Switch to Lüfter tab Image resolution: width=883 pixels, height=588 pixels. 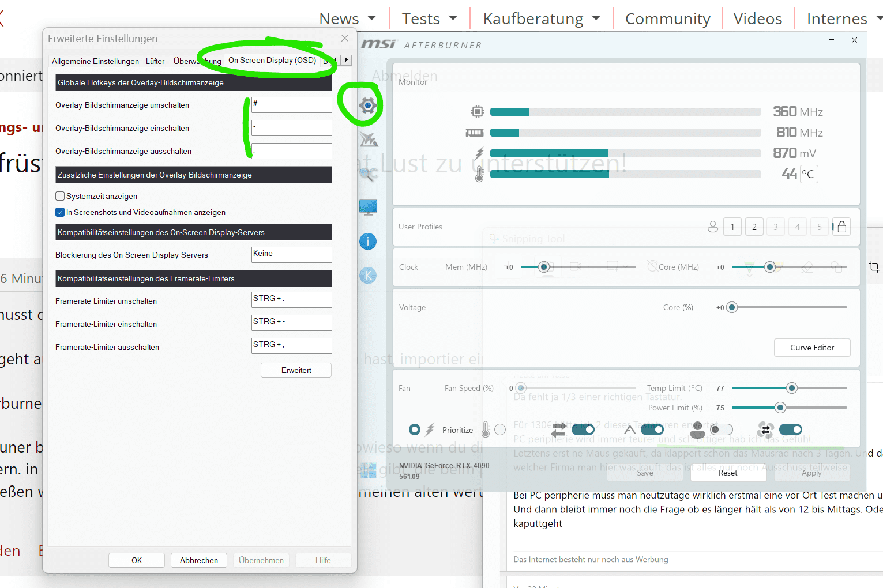point(155,61)
